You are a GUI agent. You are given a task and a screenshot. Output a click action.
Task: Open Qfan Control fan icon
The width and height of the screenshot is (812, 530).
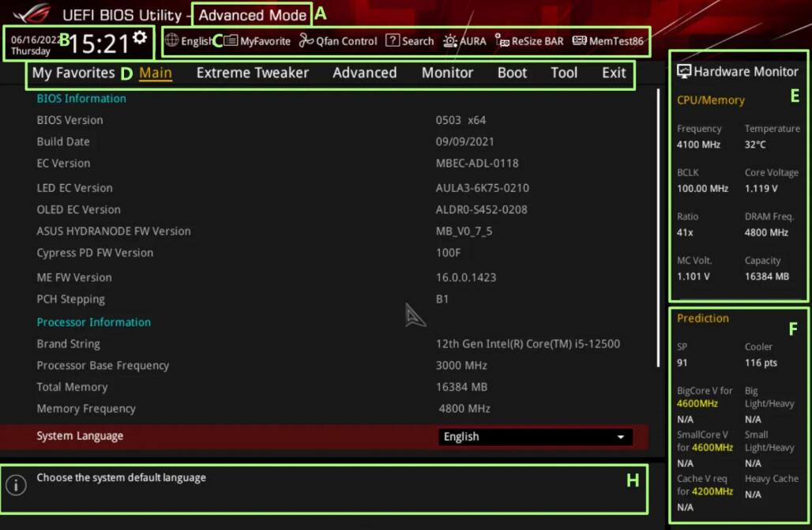[306, 41]
